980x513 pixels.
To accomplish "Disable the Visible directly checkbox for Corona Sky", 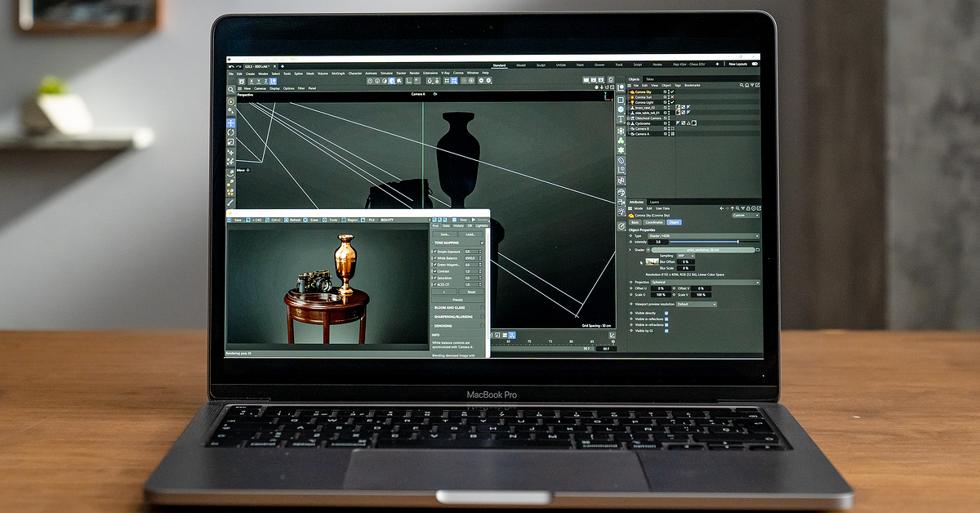I will tap(666, 314).
